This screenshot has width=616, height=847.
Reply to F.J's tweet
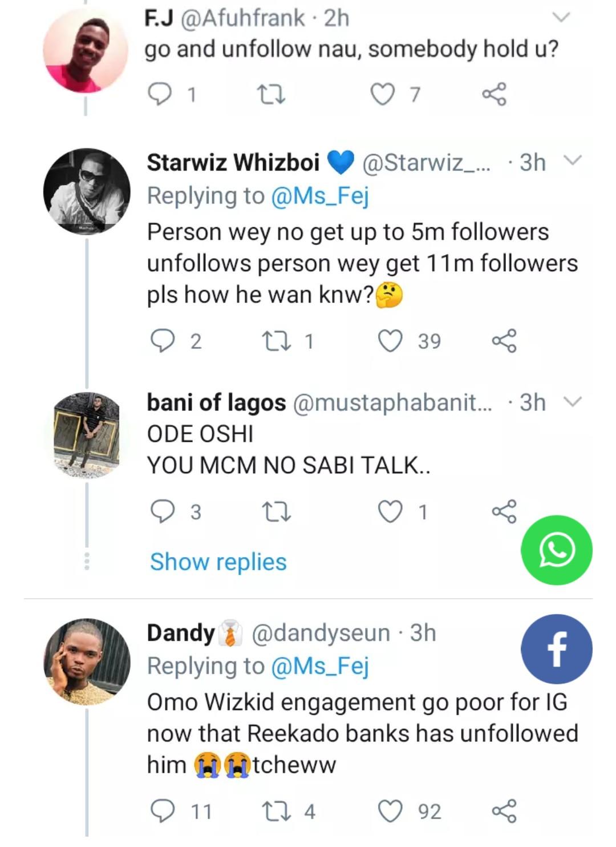tap(160, 94)
